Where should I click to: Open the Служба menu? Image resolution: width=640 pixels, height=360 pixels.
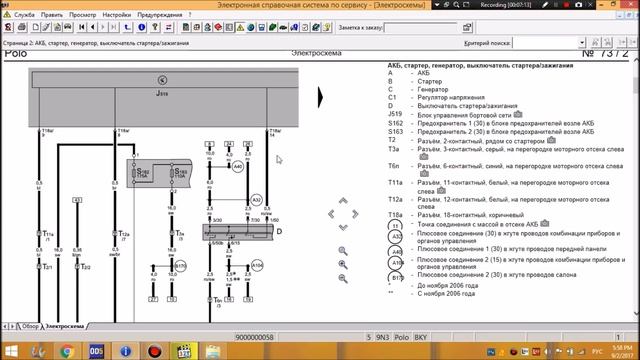coord(24,15)
